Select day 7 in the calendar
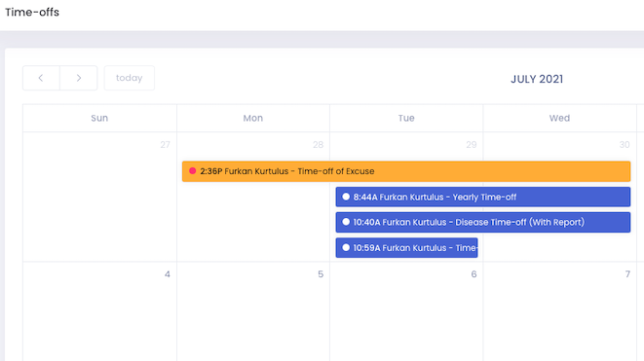Screen dimensions: 644x361 [627, 274]
